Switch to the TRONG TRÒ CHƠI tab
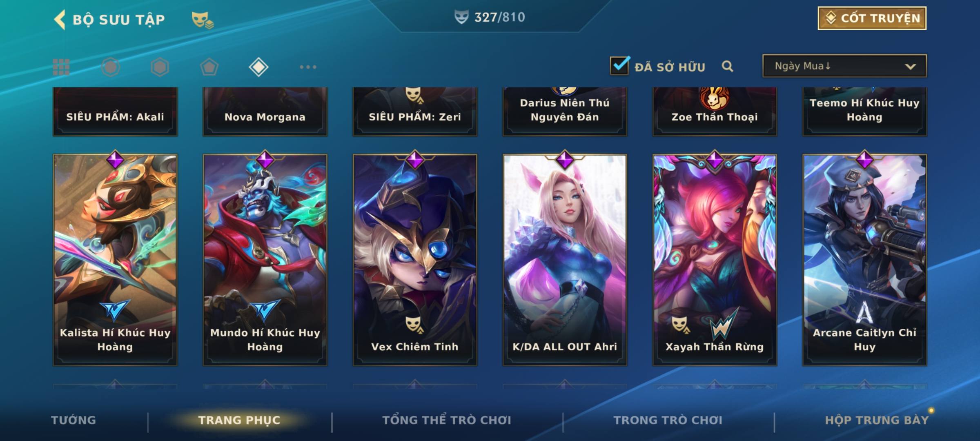This screenshot has width=980, height=441. point(668,420)
